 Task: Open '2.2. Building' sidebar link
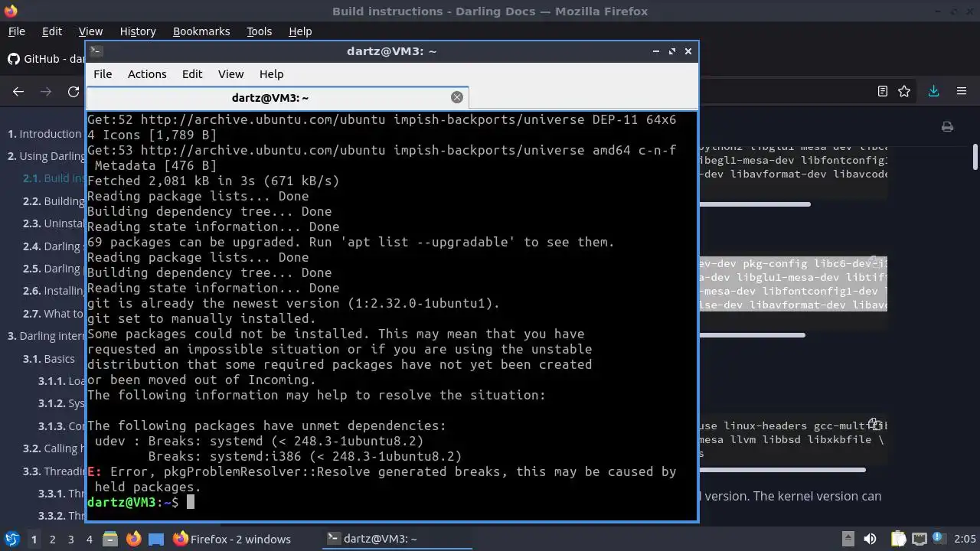pyautogui.click(x=54, y=201)
